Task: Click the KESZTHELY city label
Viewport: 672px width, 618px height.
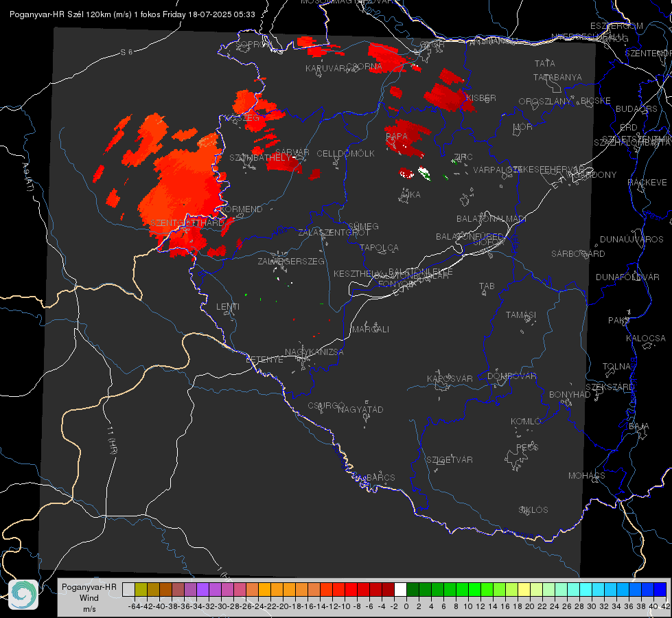Action: pyautogui.click(x=358, y=273)
